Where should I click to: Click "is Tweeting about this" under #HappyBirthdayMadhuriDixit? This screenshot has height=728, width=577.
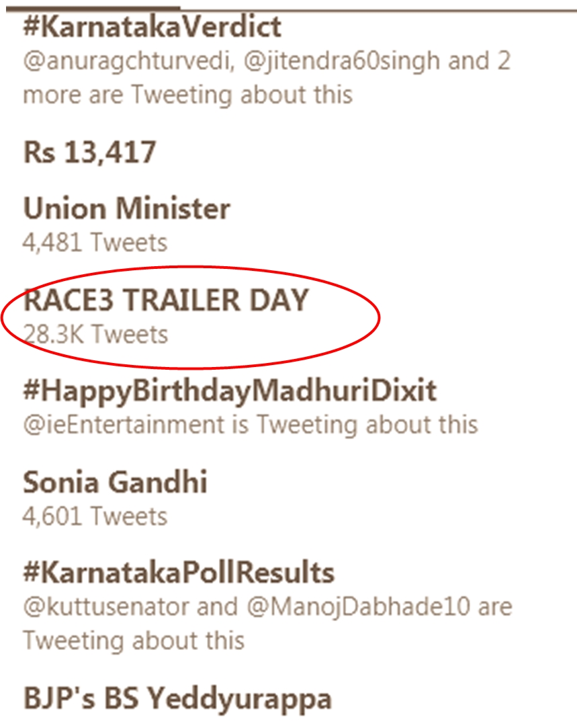tap(354, 425)
